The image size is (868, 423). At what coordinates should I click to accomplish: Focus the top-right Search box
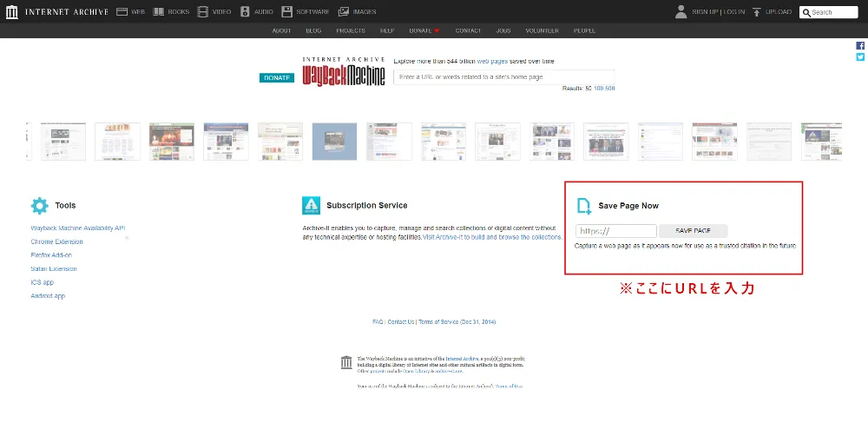pos(829,12)
